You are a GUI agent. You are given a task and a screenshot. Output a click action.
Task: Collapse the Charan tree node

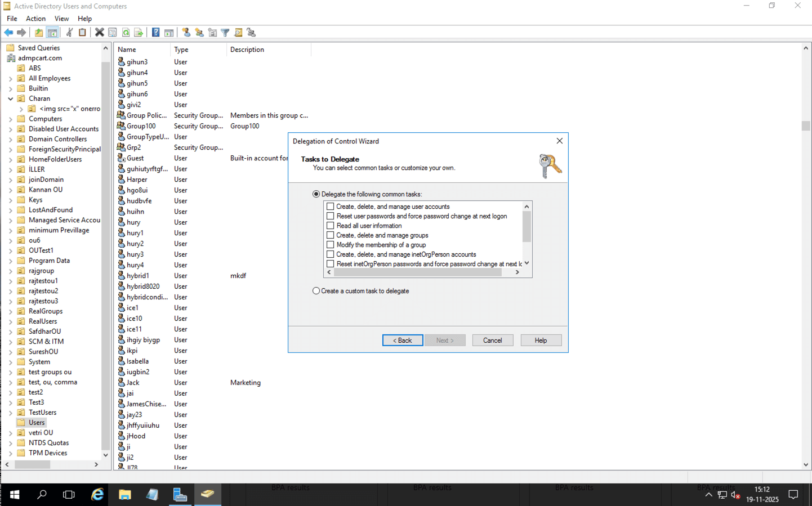[x=11, y=99]
